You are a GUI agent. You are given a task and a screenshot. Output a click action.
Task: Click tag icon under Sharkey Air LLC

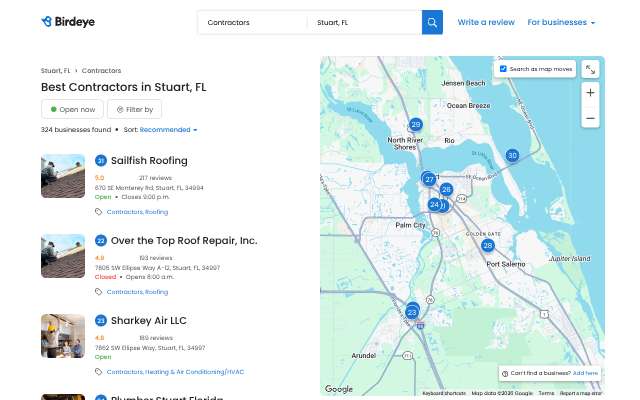pos(98,372)
